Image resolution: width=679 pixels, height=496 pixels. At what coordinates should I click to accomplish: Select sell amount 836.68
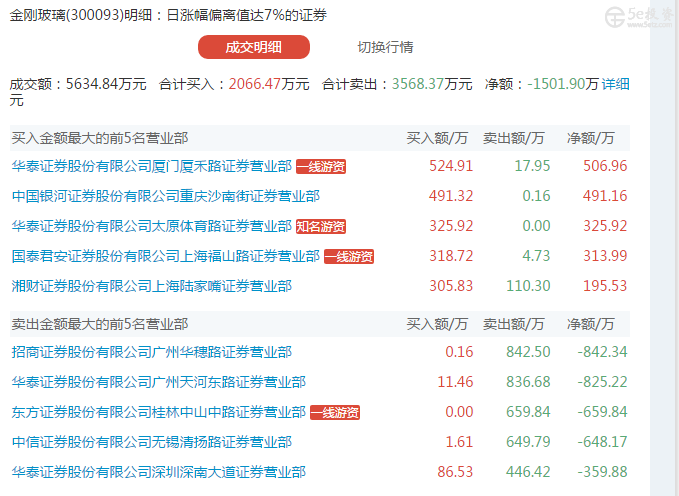click(x=528, y=382)
